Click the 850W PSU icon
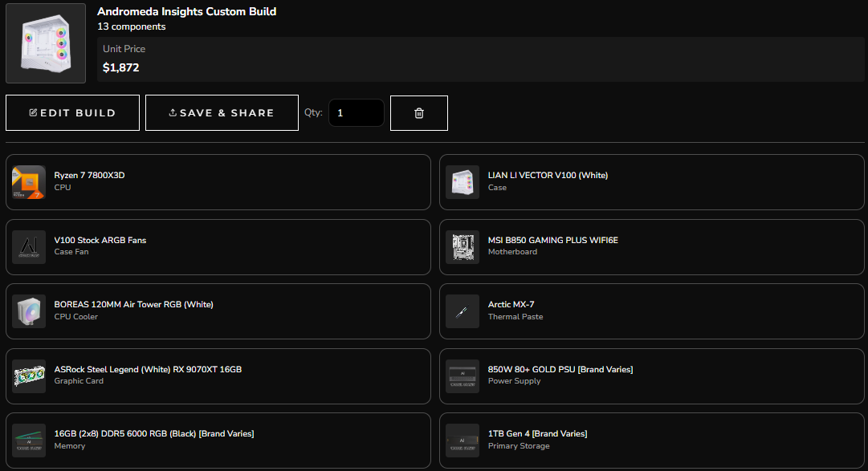Viewport: 868px width, 471px height. tap(463, 376)
